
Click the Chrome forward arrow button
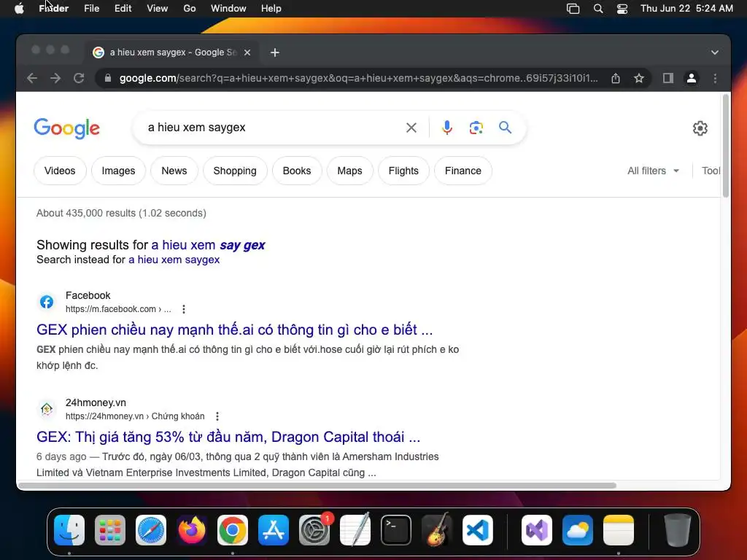55,78
